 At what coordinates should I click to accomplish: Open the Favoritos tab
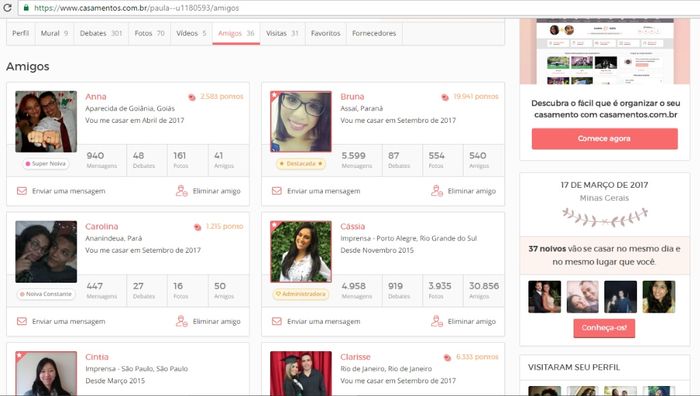tap(325, 33)
